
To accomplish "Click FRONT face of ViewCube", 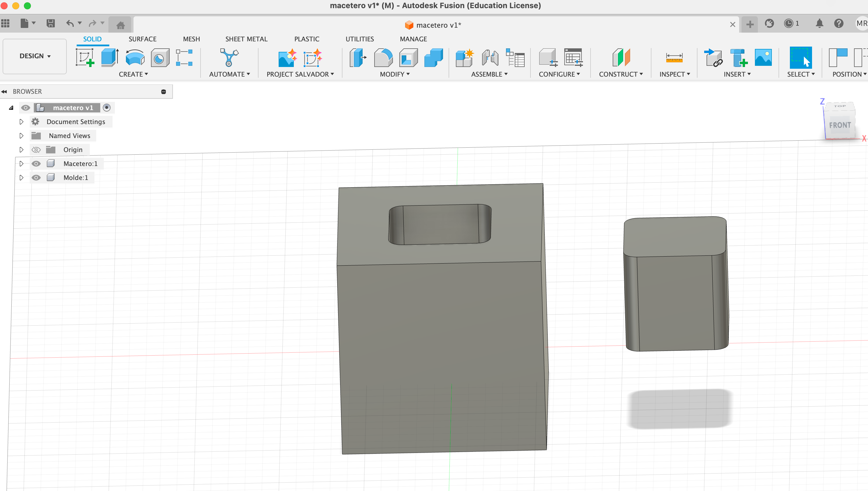I will coord(840,125).
